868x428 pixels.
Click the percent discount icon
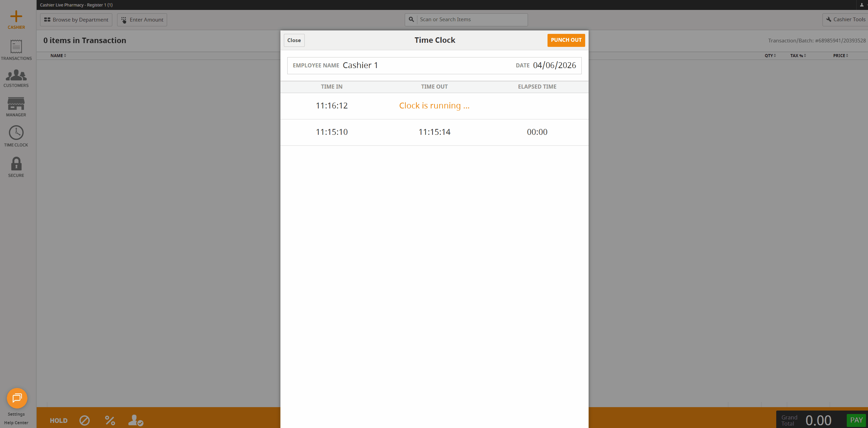[110, 420]
